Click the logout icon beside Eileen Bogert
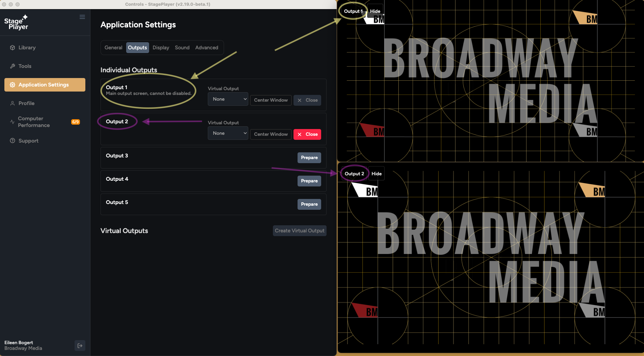 coord(80,346)
